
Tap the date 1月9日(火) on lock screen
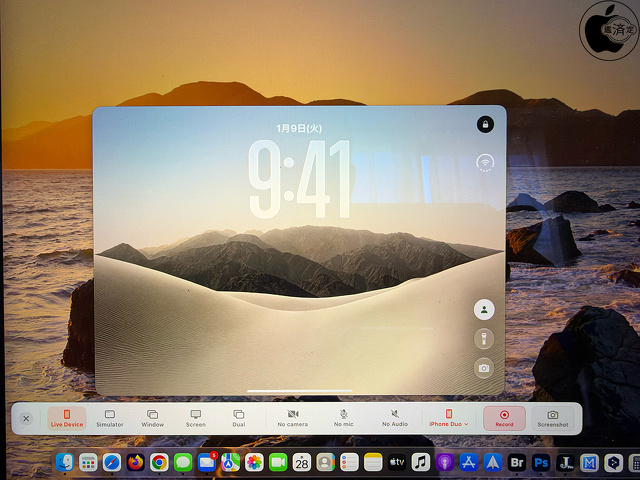point(299,129)
